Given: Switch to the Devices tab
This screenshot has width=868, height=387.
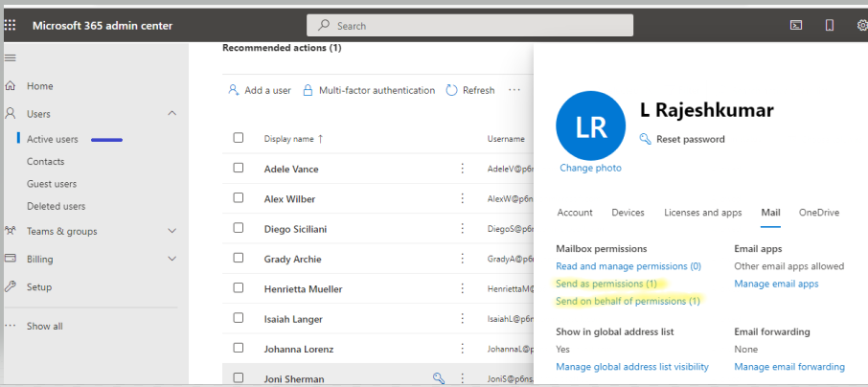Looking at the screenshot, I should 628,213.
